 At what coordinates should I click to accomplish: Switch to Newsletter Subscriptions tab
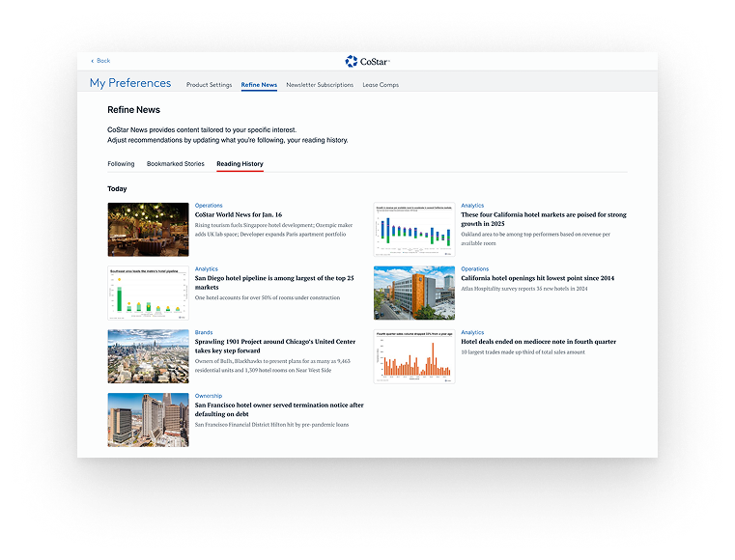(320, 85)
